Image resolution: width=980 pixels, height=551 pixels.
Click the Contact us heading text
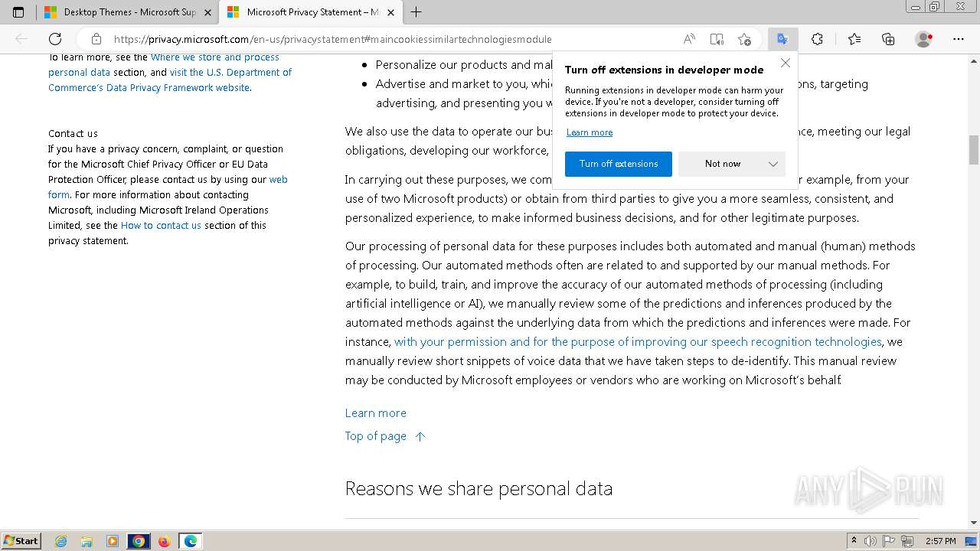73,133
